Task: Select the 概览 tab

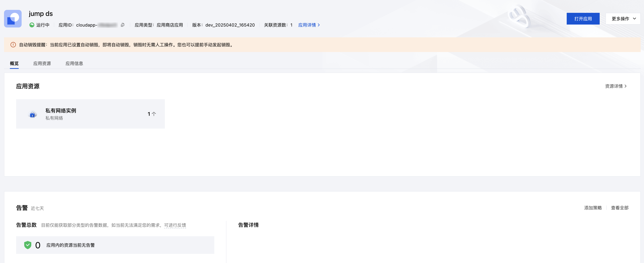Action: pos(14,64)
